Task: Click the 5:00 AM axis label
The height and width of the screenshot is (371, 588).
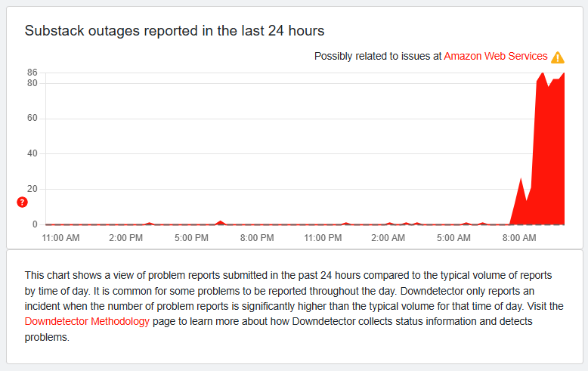Action: point(453,238)
